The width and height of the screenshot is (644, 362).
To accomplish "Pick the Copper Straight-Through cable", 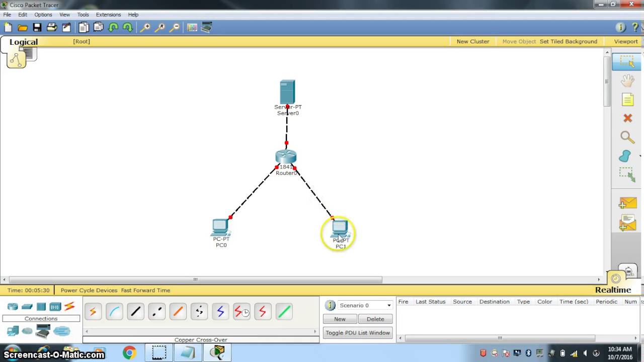I will [x=135, y=312].
